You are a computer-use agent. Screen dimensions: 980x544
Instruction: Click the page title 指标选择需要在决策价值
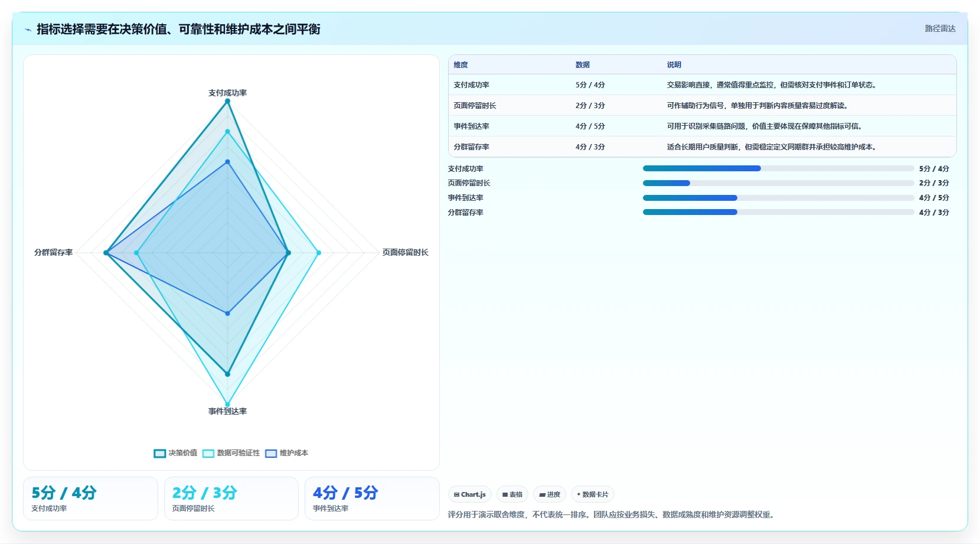point(178,29)
